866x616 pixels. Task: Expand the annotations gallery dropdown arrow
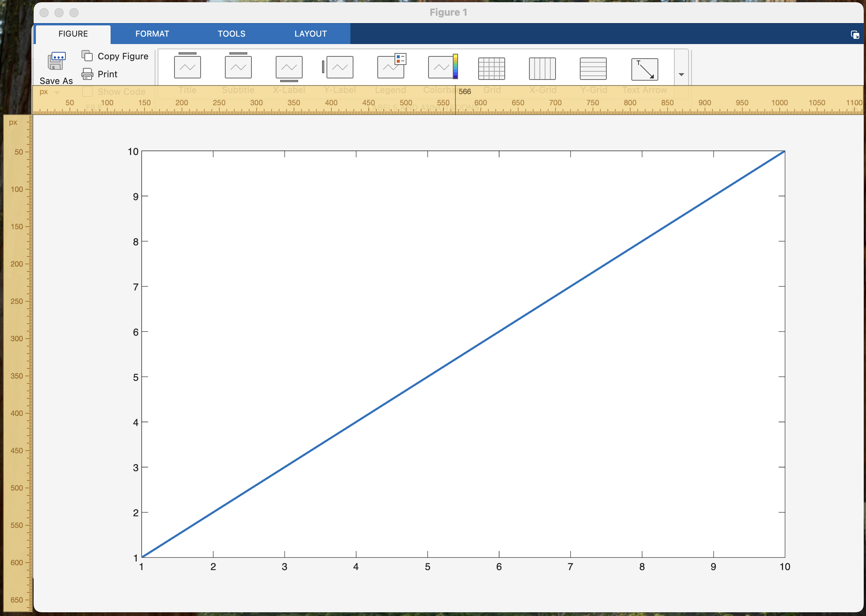(681, 74)
